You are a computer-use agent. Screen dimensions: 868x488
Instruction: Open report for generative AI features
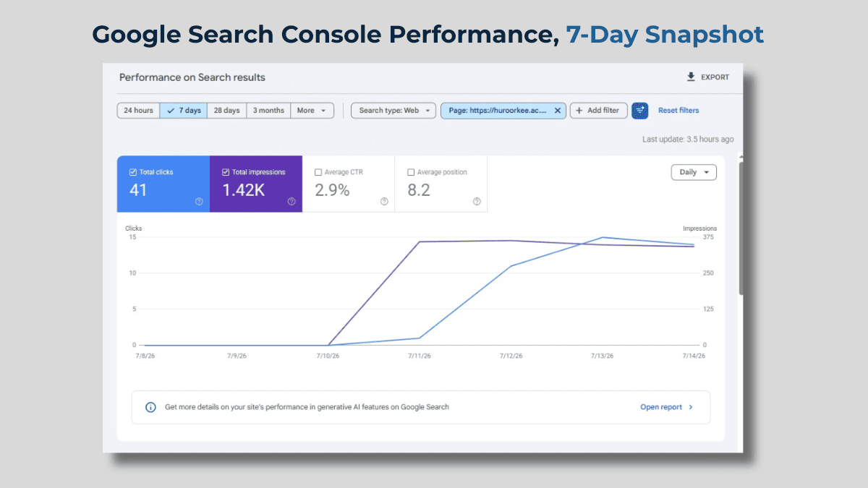667,407
